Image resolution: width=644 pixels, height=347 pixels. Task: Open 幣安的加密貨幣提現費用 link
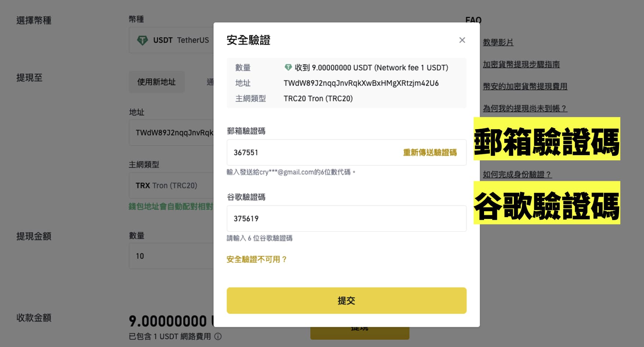point(525,86)
